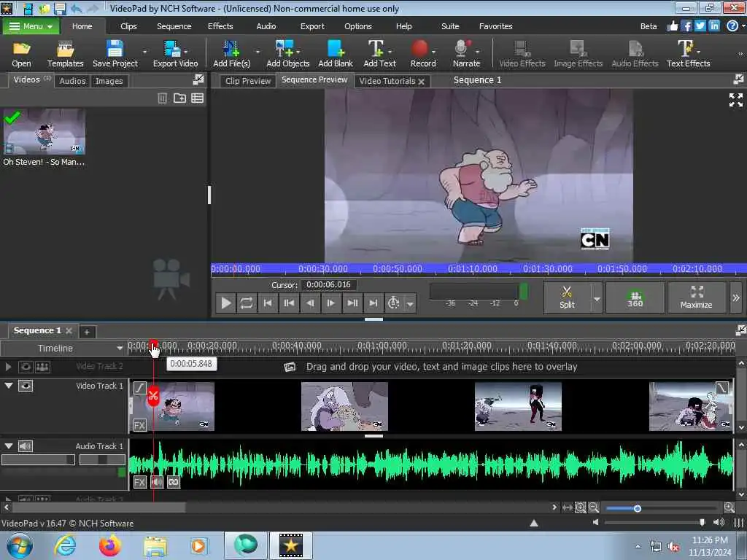Click the FX icon on the audio clip
The height and width of the screenshot is (560, 747).
(139, 483)
